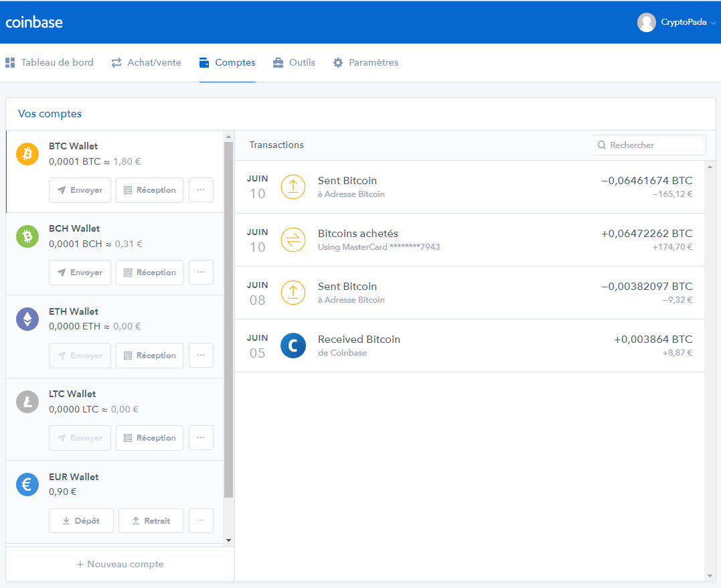Screen dimensions: 721x588
Task: Open the CryptoPada profile avatar
Action: click(646, 22)
